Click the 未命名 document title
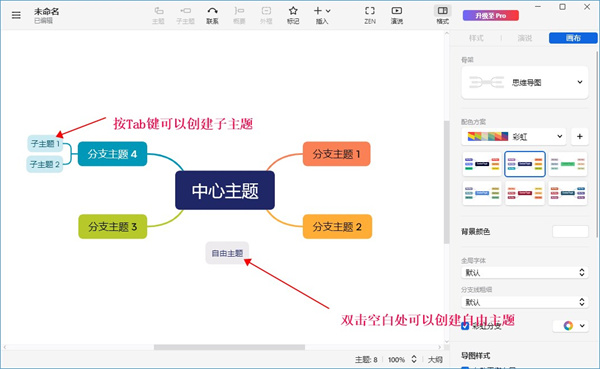The image size is (600, 369). coord(47,11)
